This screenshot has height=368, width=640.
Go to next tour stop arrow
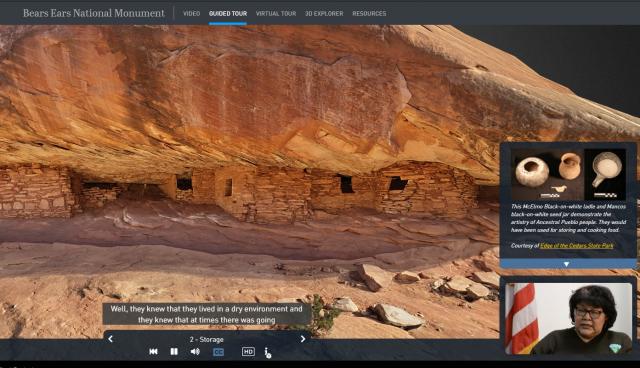pyautogui.click(x=302, y=339)
